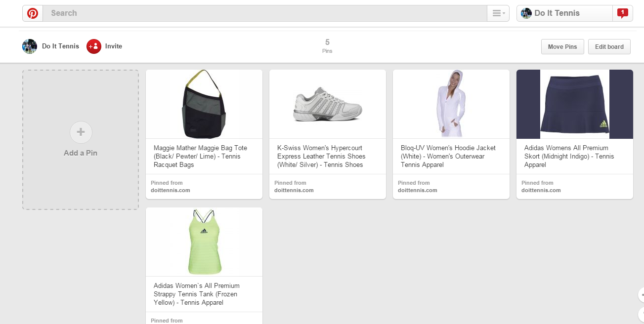
Task: Click the Do It Tennis profile avatar in header
Action: pos(526,13)
